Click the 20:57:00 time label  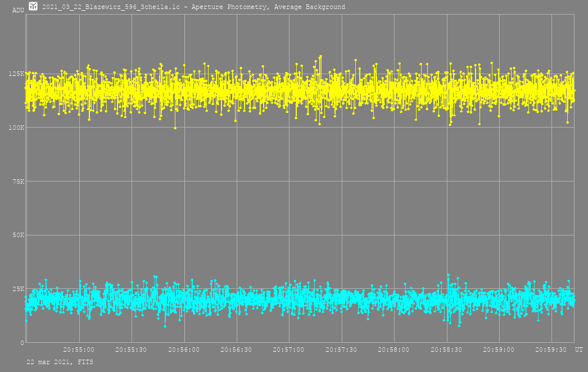[x=289, y=350]
